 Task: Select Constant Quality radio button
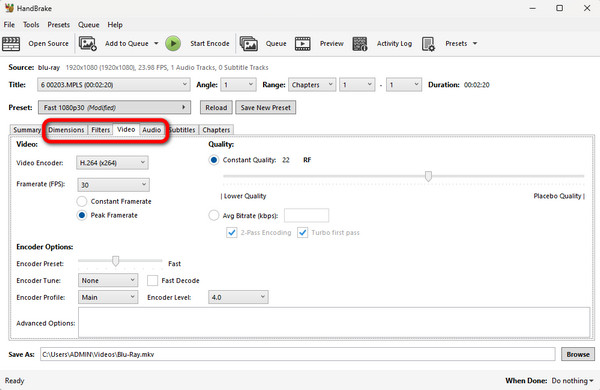(x=214, y=160)
